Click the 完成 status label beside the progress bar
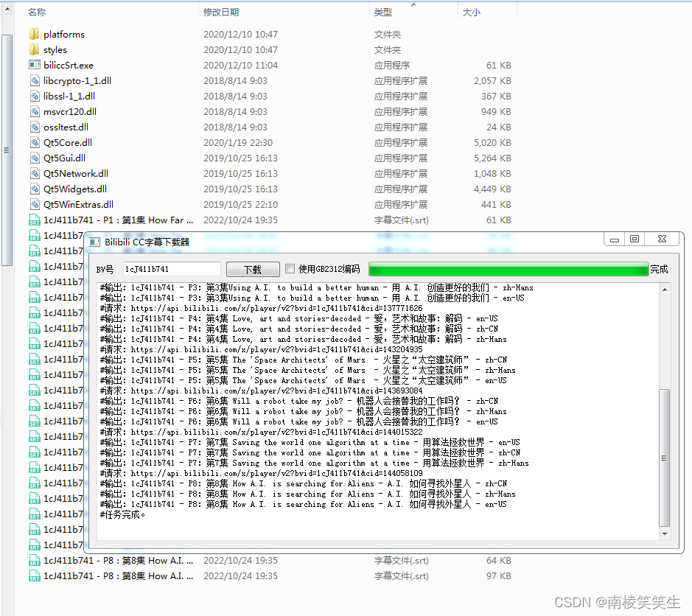 pos(659,269)
